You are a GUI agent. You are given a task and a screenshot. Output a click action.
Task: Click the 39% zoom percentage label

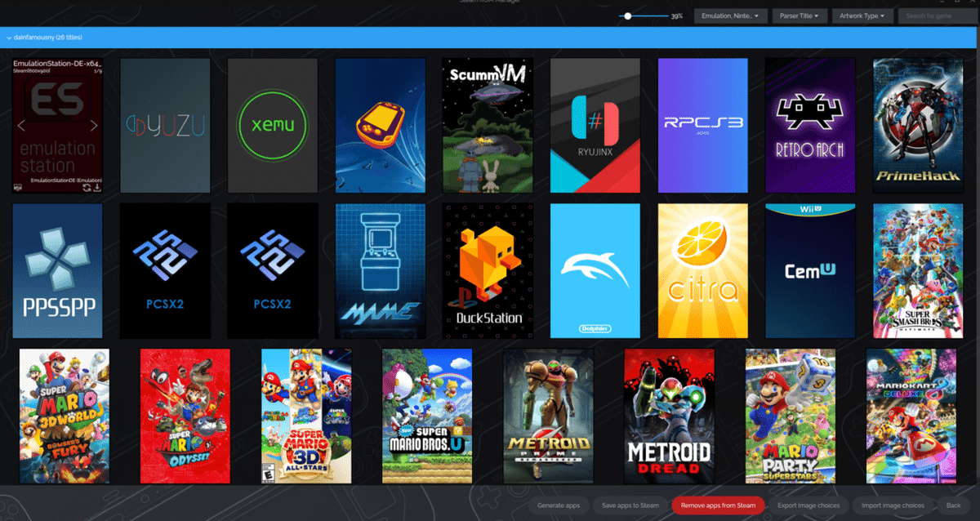[x=677, y=16]
